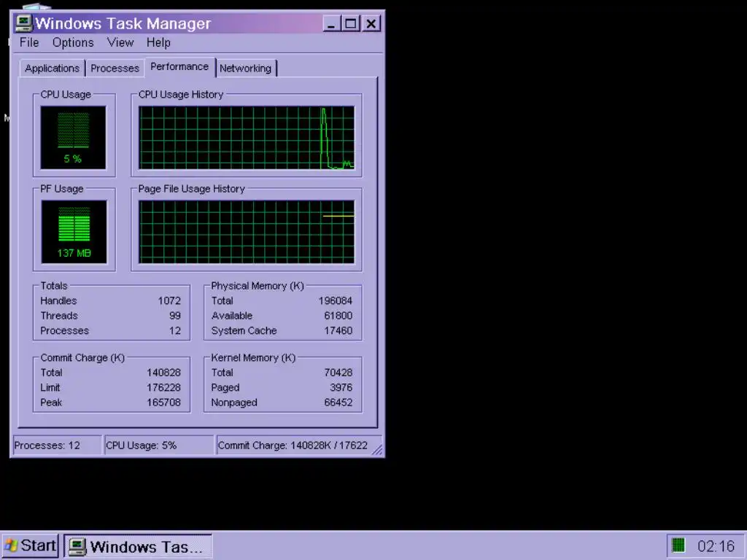This screenshot has height=560, width=747.
Task: Click the Commit Charge Peak value 165708
Action: (x=164, y=402)
